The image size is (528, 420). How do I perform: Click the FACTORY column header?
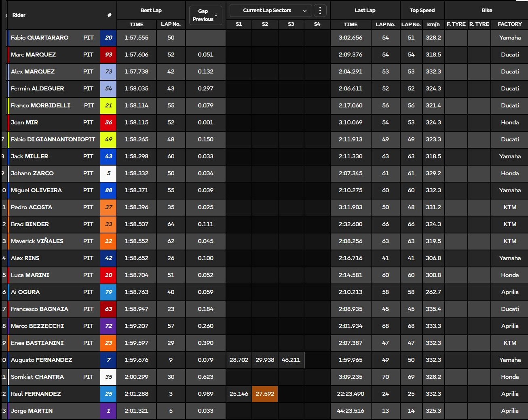point(509,24)
